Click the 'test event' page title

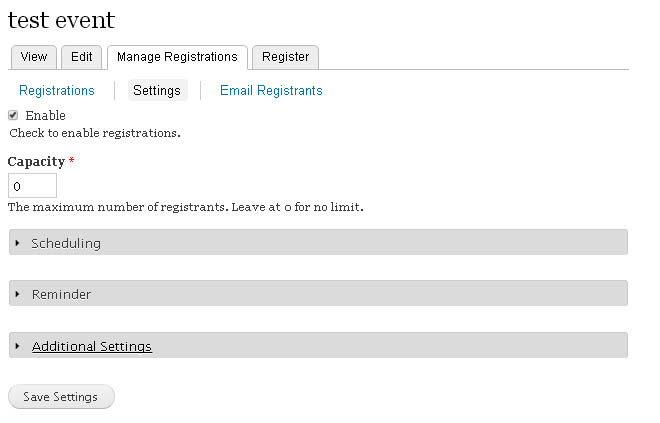click(x=61, y=20)
